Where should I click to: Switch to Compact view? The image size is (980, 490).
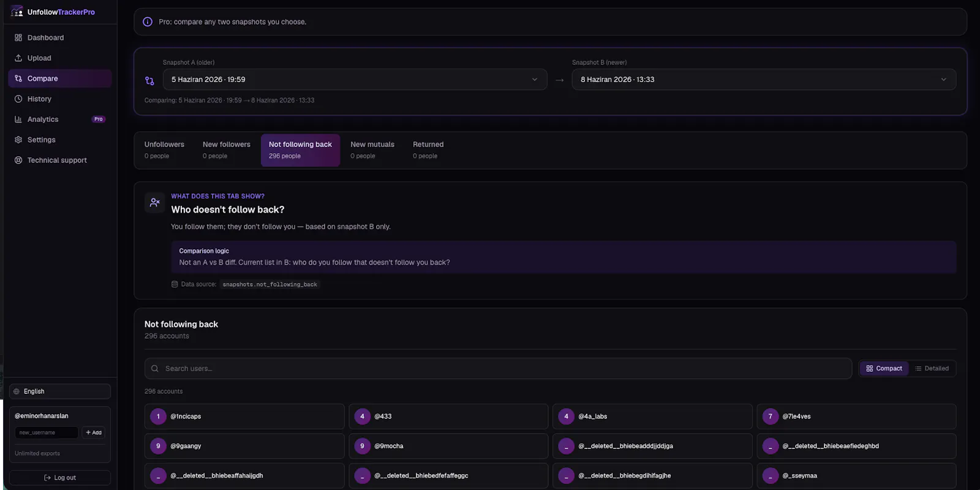pos(884,369)
